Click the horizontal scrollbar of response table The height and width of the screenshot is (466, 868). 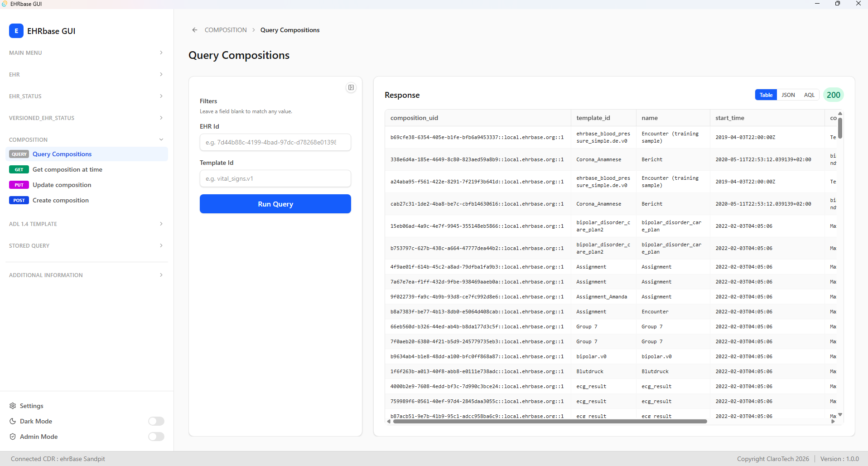point(550,421)
